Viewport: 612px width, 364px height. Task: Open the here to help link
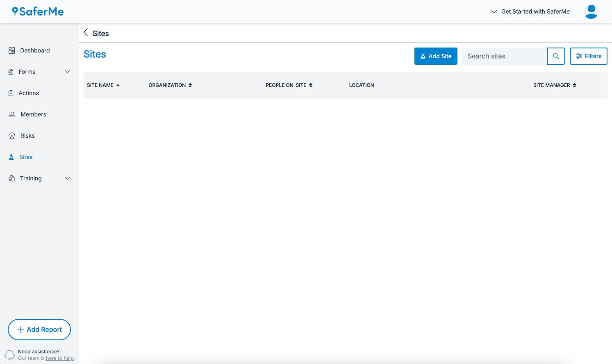tap(59, 358)
